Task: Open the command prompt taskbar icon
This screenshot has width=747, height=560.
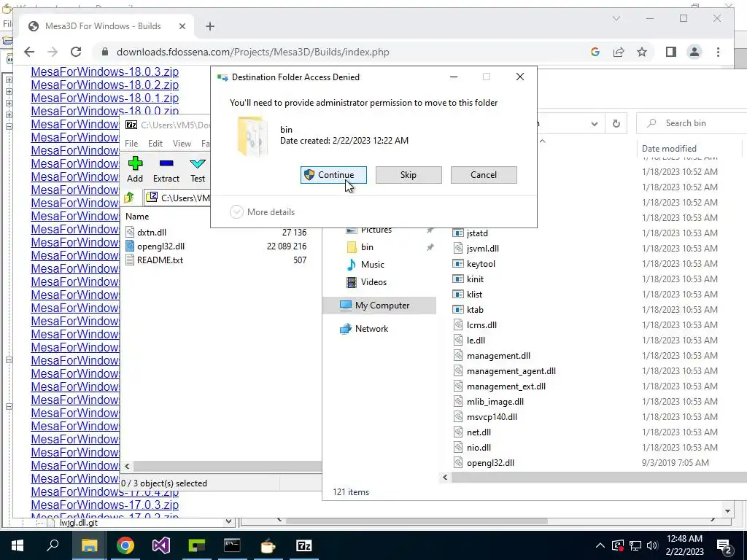Action: pyautogui.click(x=232, y=545)
